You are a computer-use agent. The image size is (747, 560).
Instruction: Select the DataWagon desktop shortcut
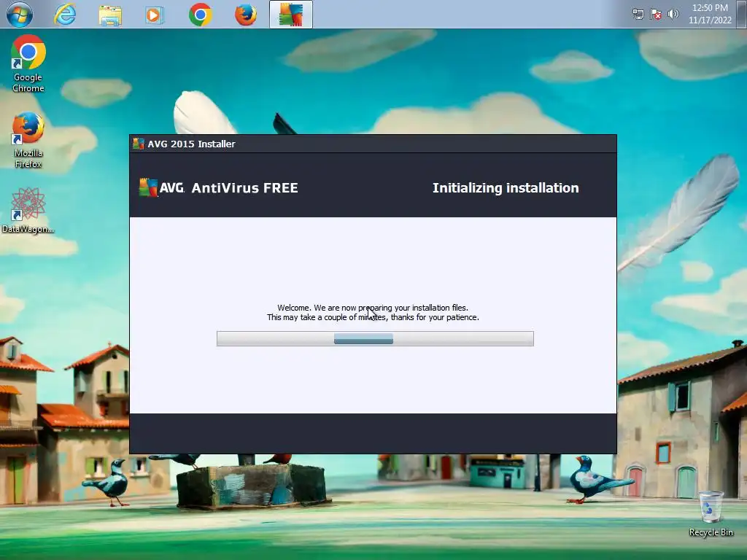pos(28,210)
